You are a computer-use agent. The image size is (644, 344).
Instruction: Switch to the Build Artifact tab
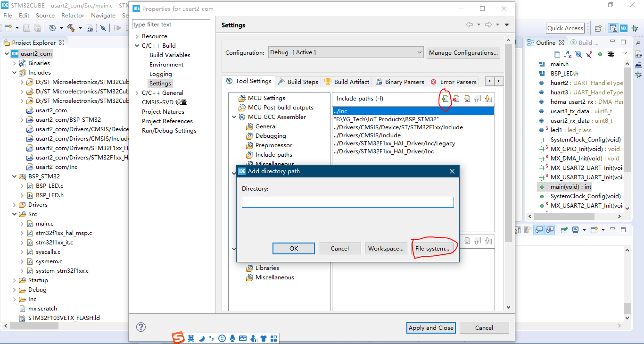(x=347, y=82)
